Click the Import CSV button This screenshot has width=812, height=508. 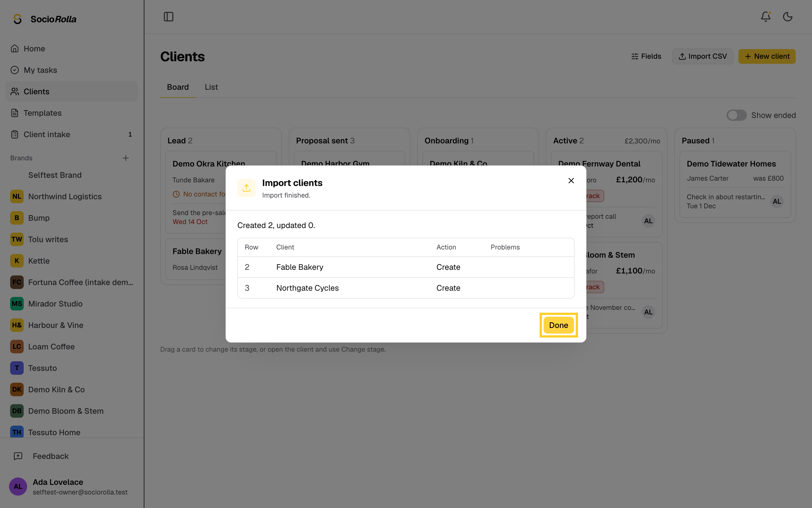coord(703,56)
